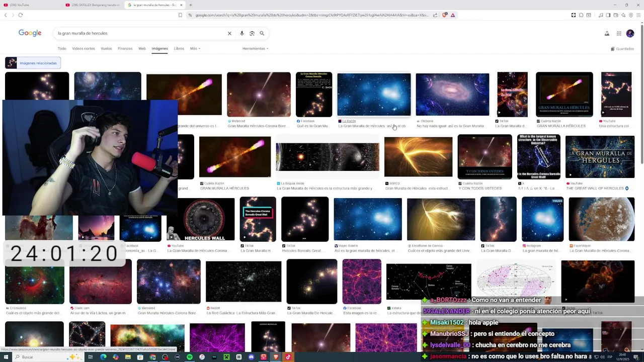Open Leo AI sparkle icon
Viewport: 644px width, 362px height.
point(623,15)
